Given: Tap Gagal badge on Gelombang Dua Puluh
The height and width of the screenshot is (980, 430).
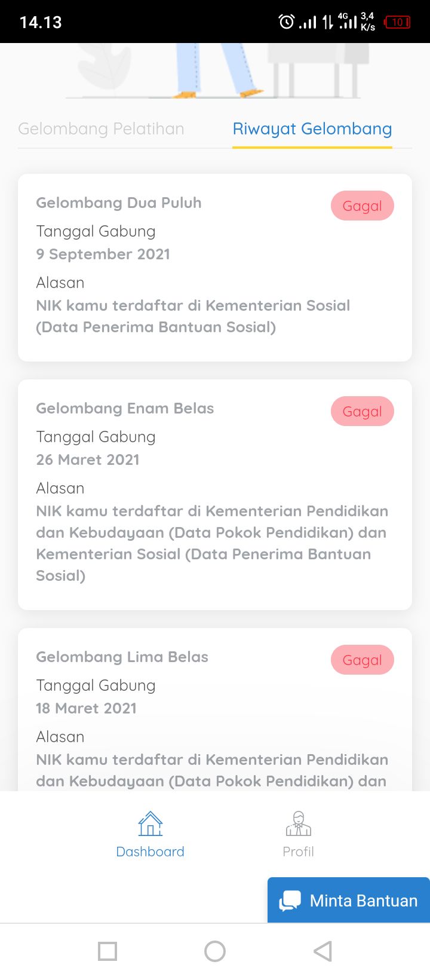Looking at the screenshot, I should [x=363, y=206].
